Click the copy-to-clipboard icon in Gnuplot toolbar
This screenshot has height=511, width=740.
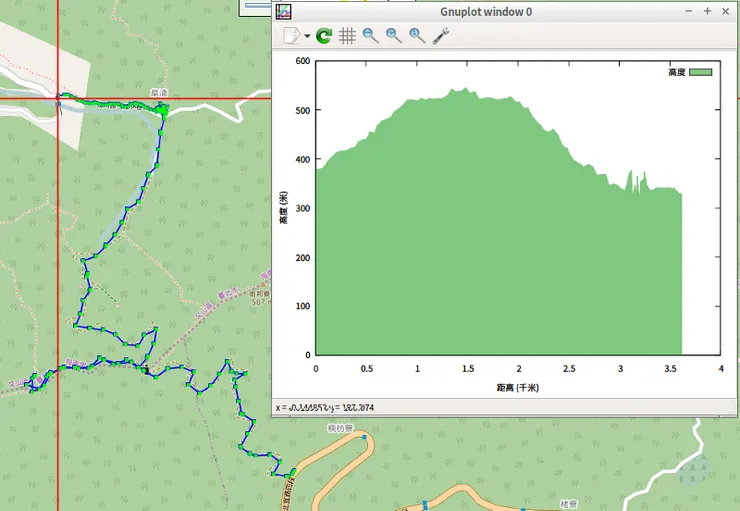pos(292,36)
